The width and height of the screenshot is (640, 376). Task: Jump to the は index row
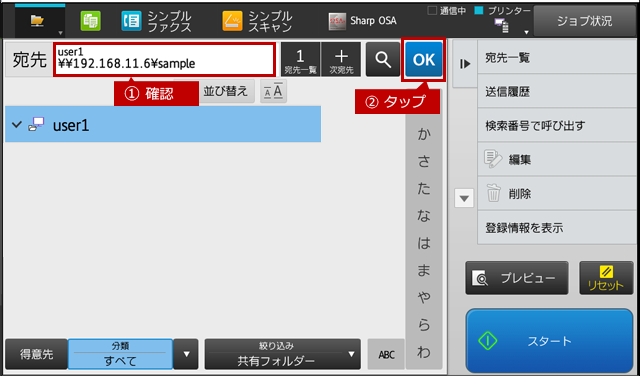pyautogui.click(x=424, y=243)
